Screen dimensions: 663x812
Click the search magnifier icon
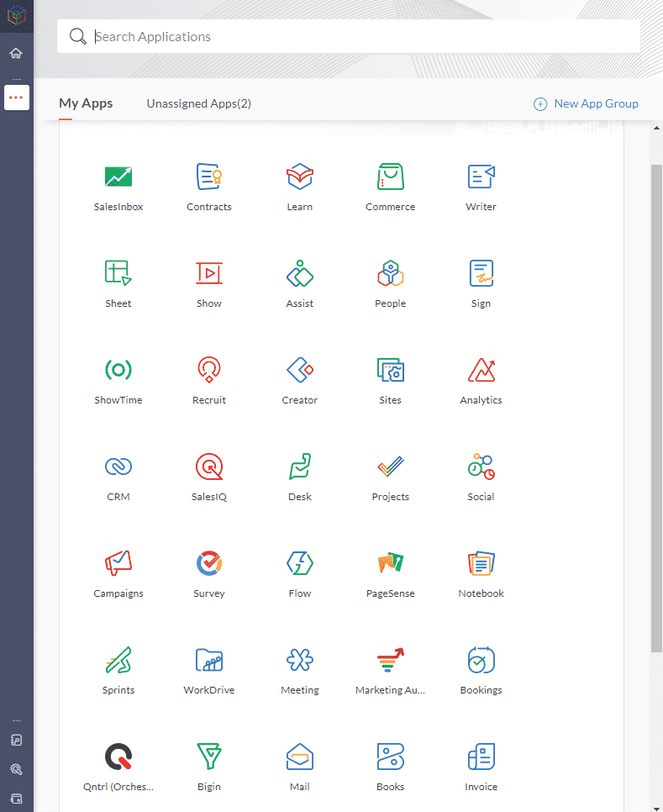[x=77, y=36]
